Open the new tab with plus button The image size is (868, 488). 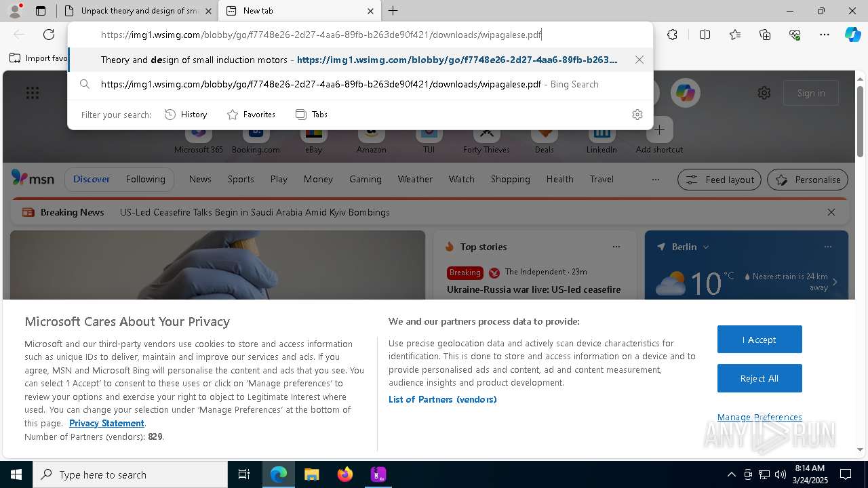(x=393, y=11)
